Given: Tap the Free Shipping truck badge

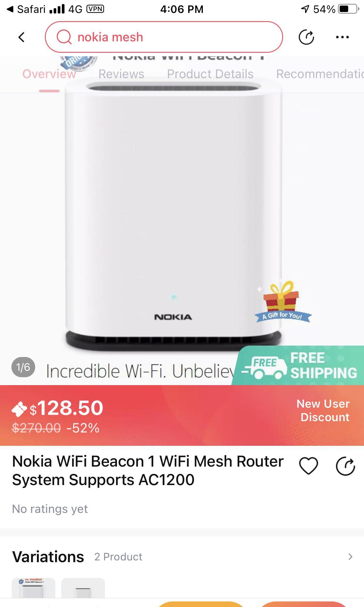Looking at the screenshot, I should click(298, 365).
